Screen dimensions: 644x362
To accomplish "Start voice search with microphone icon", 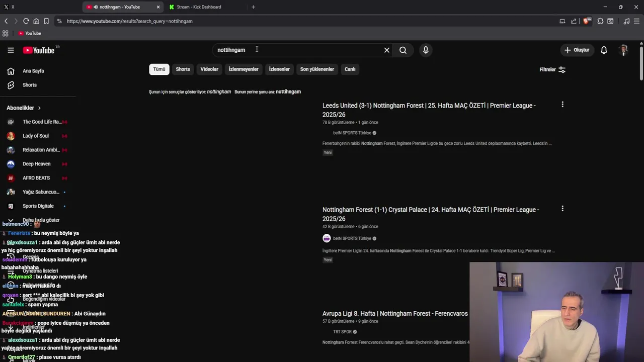I will [426, 50].
